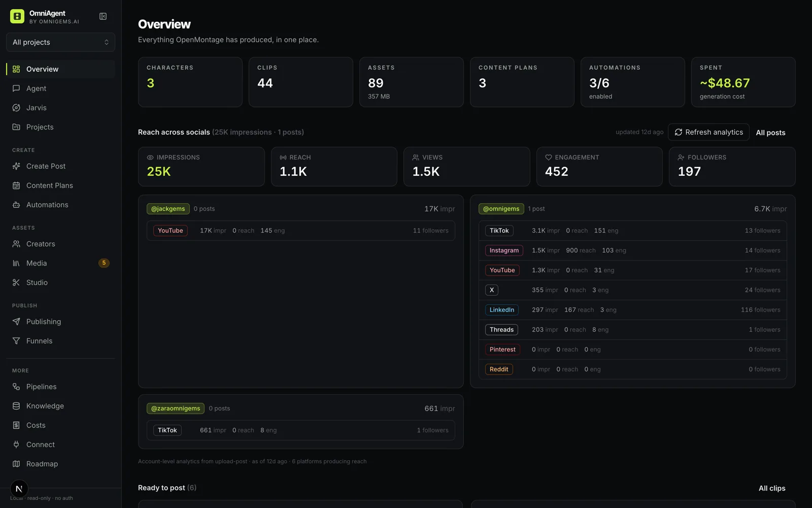Click the Create Post sparkle icon
Screen dimensions: 812x508
[x=16, y=166]
